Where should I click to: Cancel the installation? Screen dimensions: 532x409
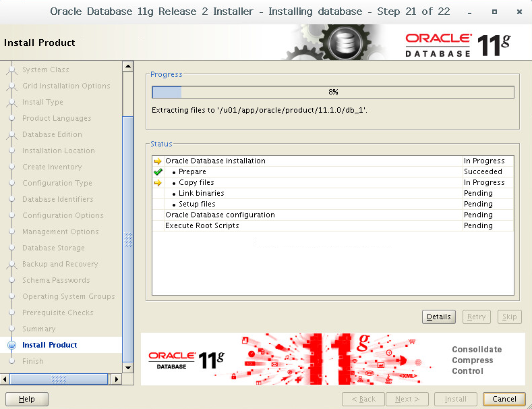tap(504, 399)
